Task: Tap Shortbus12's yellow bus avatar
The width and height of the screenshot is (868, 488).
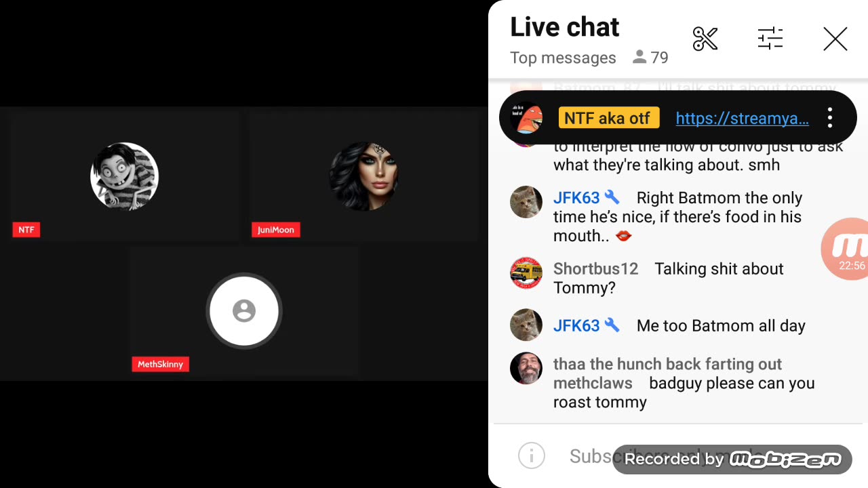Action: click(526, 273)
